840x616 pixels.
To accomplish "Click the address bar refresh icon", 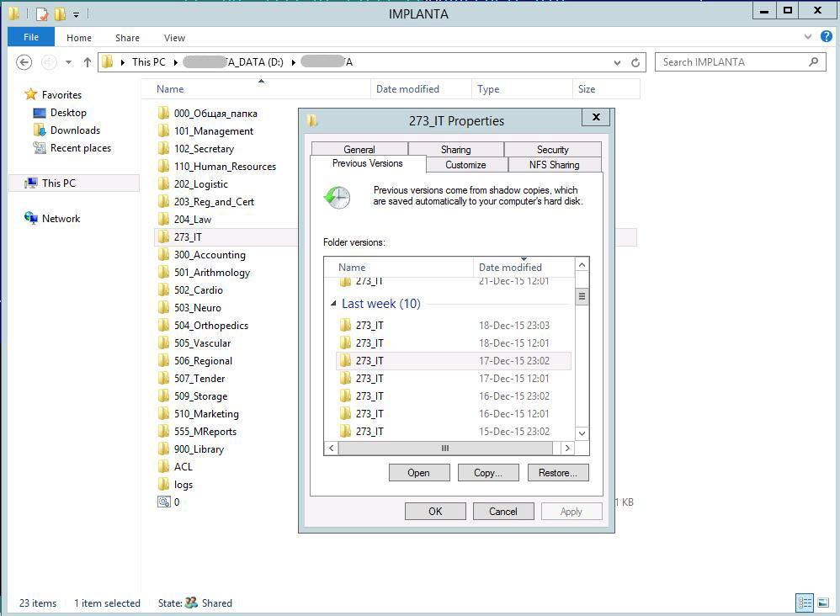I will (x=637, y=62).
